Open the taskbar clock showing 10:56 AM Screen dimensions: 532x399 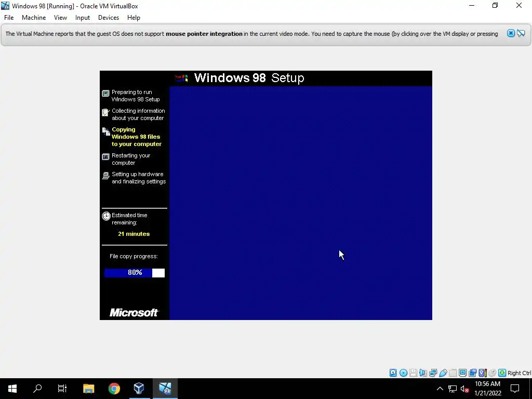click(x=487, y=389)
